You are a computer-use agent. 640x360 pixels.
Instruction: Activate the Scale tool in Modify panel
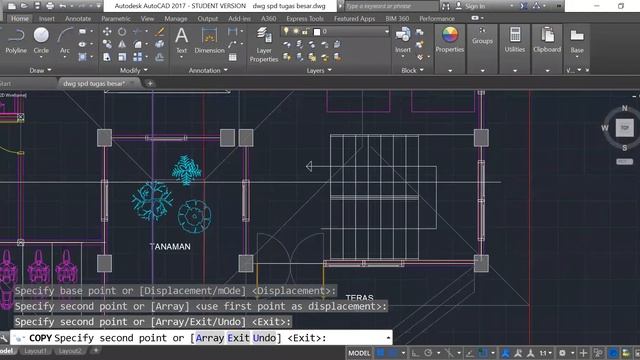point(122,57)
